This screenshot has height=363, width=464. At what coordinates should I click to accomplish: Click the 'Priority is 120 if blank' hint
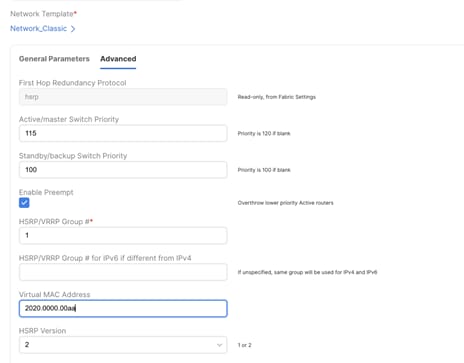coord(264,133)
